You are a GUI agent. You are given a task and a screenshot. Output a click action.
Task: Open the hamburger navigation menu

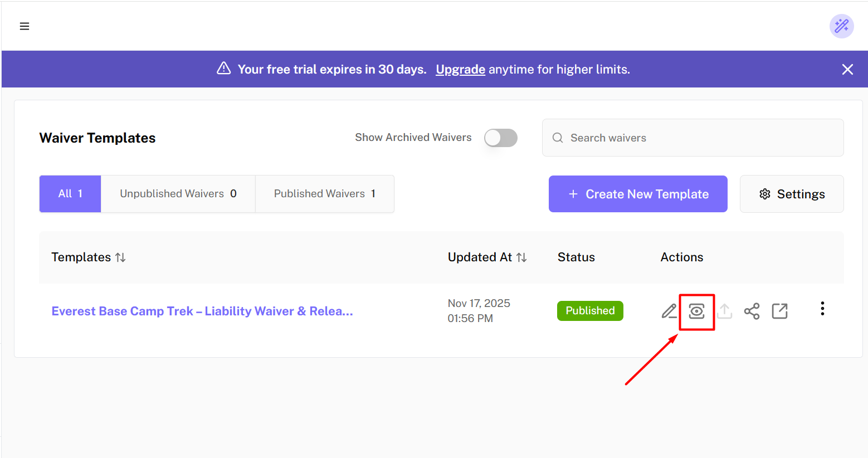tap(25, 26)
